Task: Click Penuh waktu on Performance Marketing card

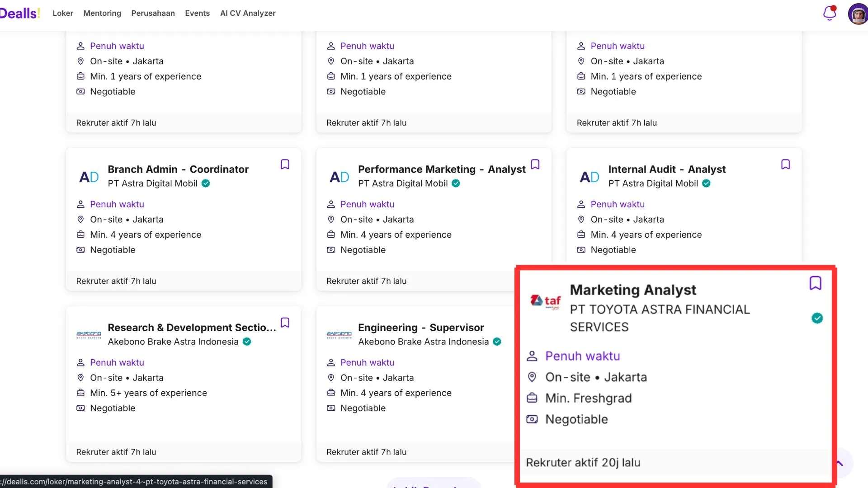Action: [368, 204]
